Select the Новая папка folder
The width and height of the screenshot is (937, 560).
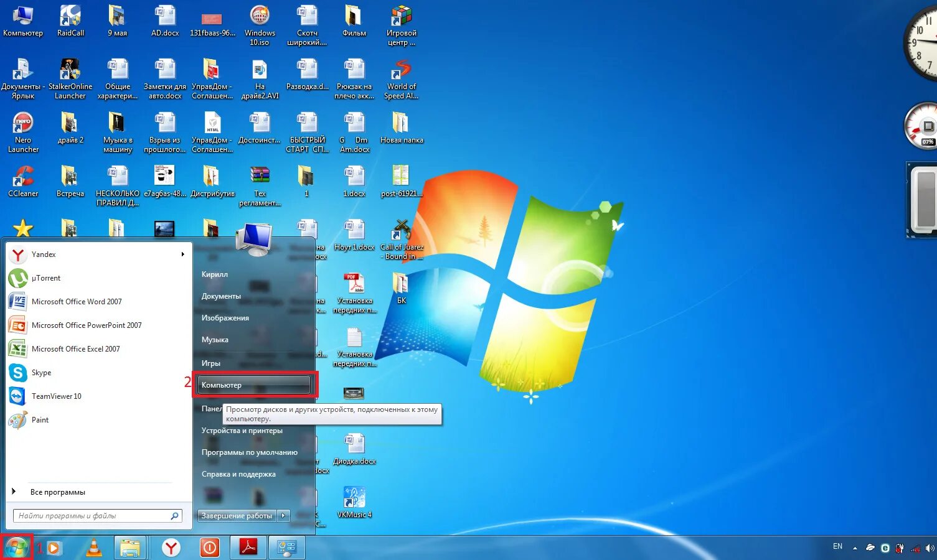402,128
